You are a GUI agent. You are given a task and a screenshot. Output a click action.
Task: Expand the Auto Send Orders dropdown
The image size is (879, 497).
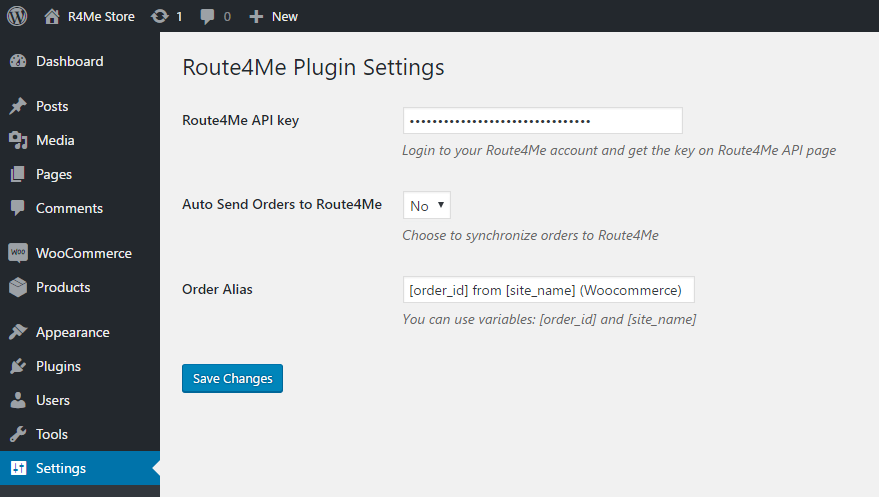coord(427,206)
